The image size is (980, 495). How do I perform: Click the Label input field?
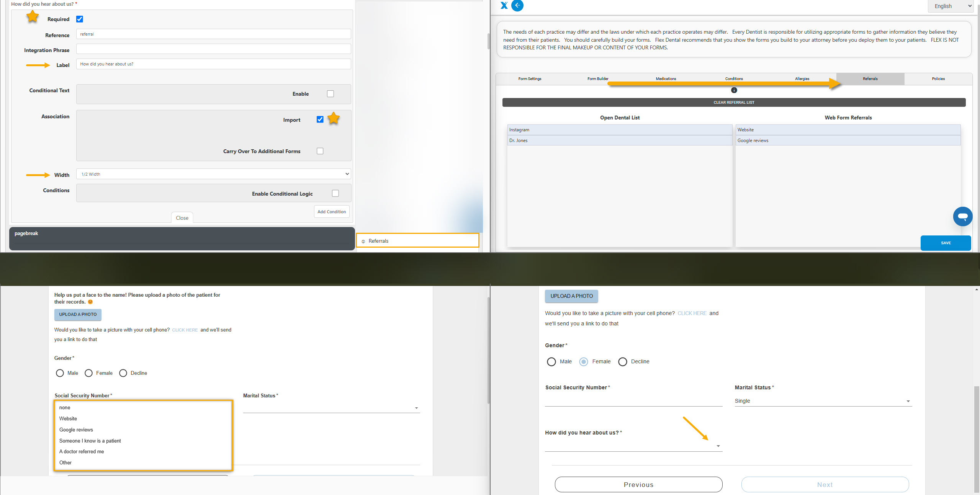(213, 64)
